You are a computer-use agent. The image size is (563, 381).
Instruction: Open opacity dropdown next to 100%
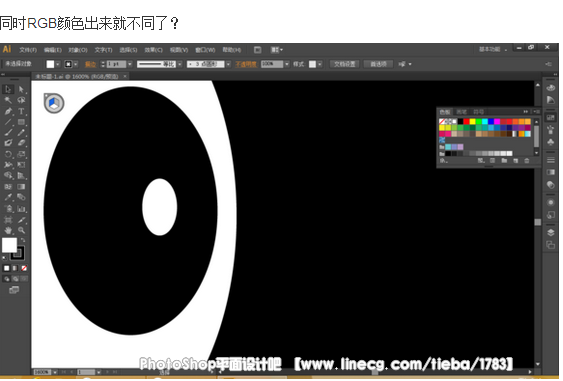point(287,64)
